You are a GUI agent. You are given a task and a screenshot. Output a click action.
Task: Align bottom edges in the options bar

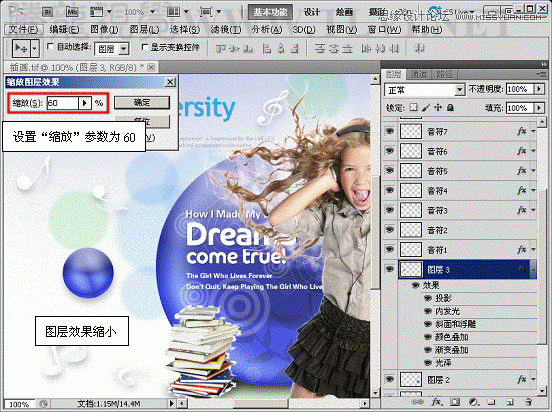pyautogui.click(x=248, y=49)
